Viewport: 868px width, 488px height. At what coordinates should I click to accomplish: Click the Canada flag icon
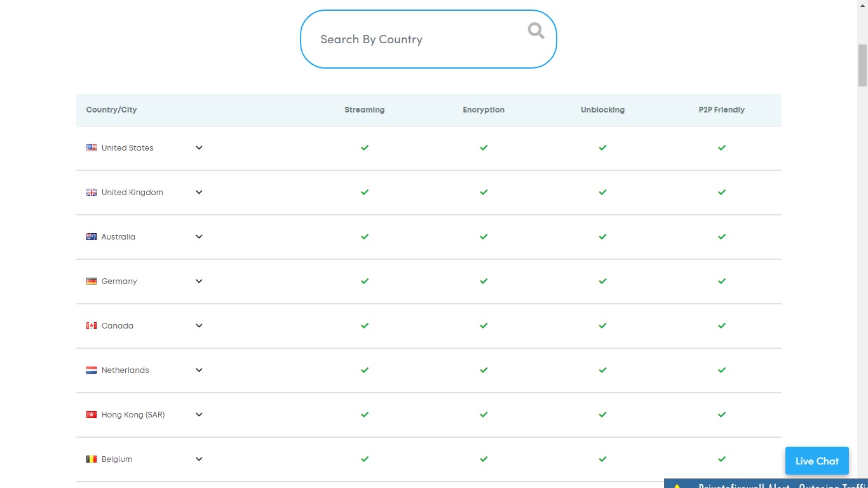(92, 326)
